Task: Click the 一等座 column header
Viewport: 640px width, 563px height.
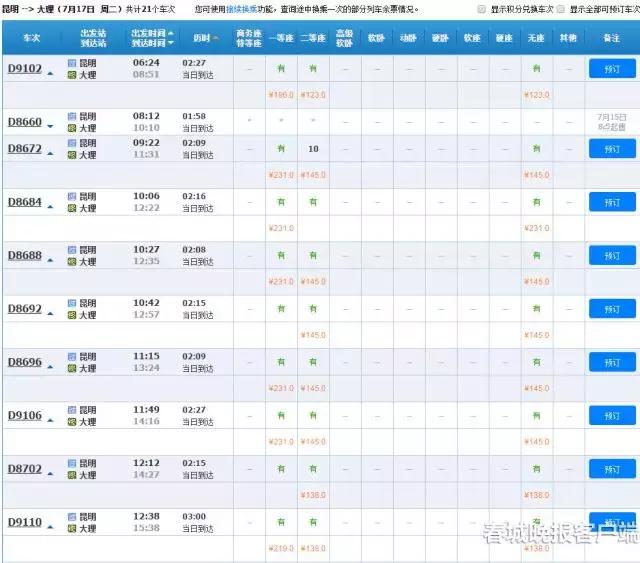Action: tap(281, 38)
